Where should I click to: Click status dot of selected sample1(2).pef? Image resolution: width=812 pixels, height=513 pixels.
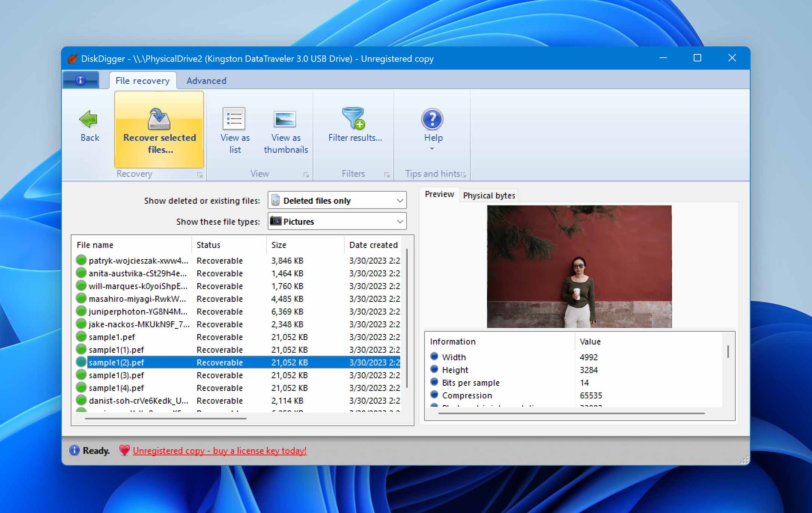[81, 362]
